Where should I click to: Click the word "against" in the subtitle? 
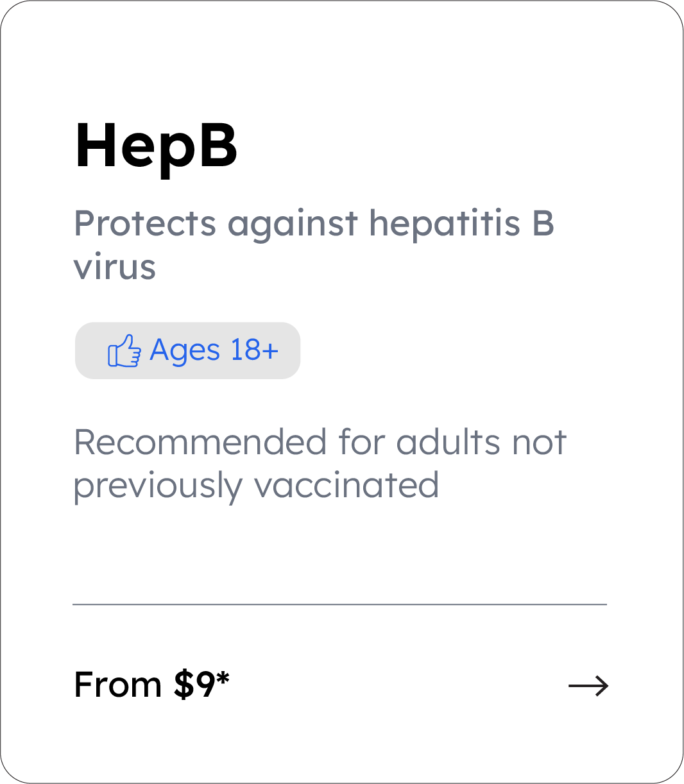[x=293, y=225]
